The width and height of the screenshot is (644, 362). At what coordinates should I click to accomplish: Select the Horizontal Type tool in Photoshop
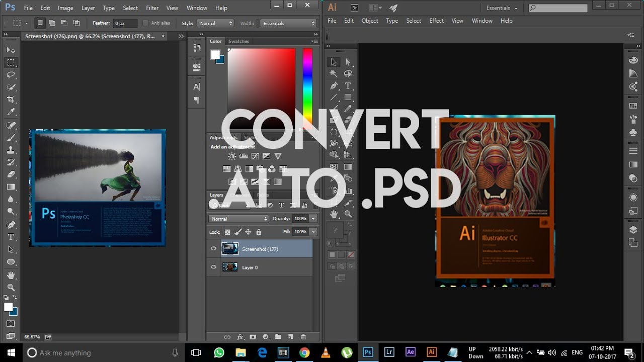(11, 237)
